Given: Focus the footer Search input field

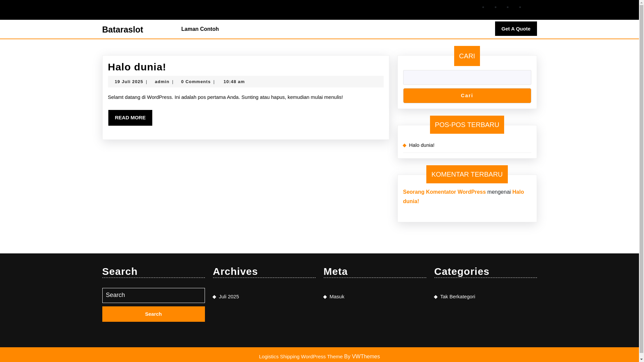Looking at the screenshot, I should pos(153,295).
